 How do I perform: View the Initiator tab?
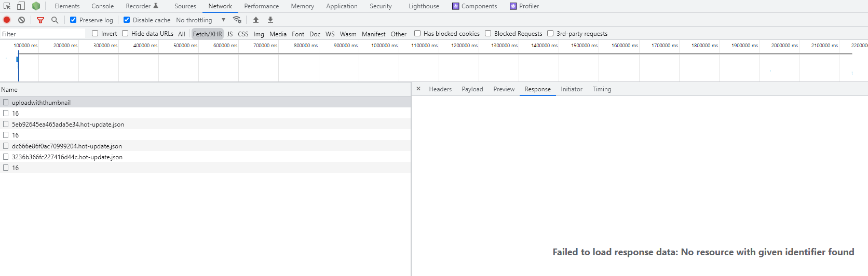[572, 89]
